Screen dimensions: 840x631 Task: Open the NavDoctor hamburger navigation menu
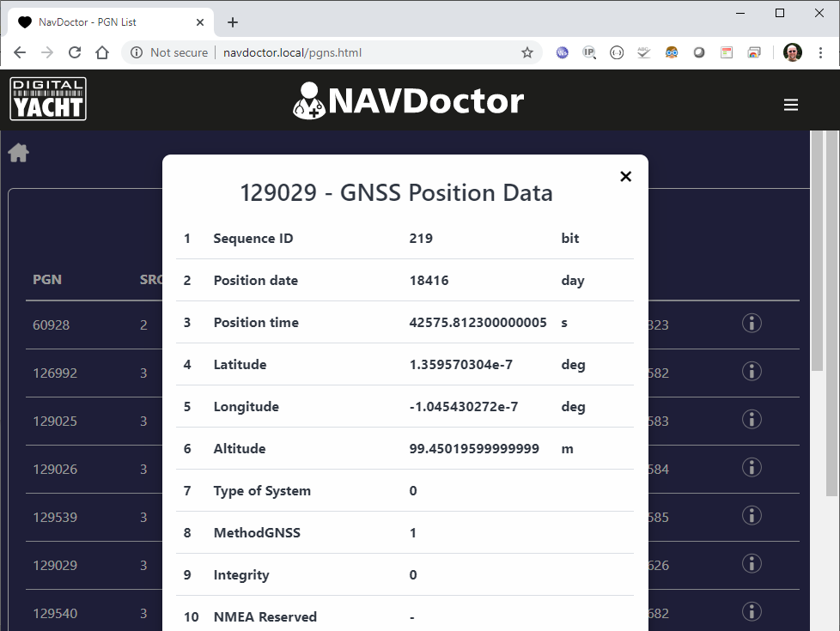790,104
